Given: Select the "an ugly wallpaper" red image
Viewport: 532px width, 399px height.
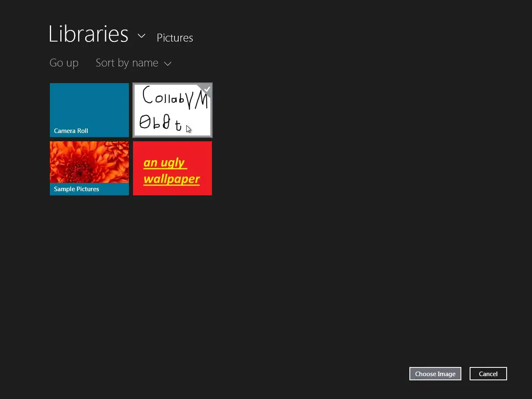Looking at the screenshot, I should (172, 168).
